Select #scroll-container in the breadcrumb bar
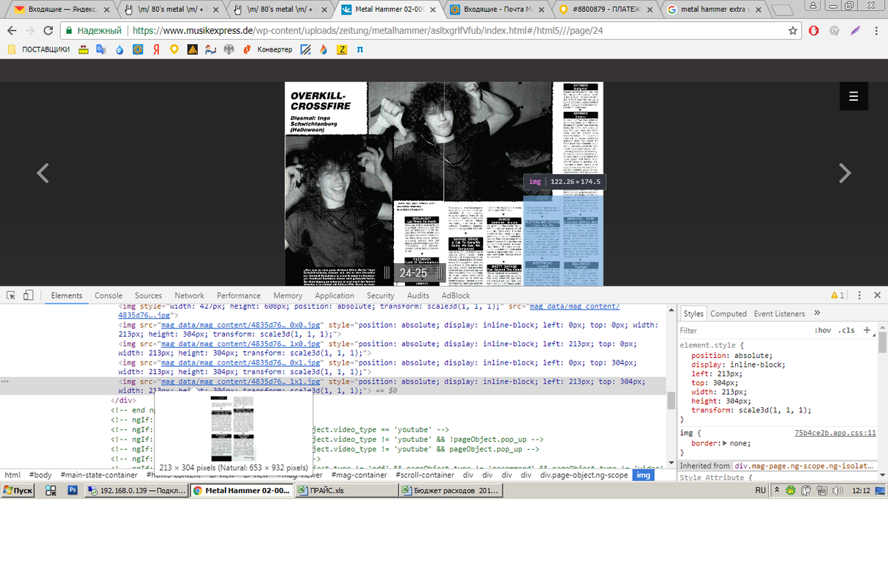The height and width of the screenshot is (588, 888). (426, 476)
